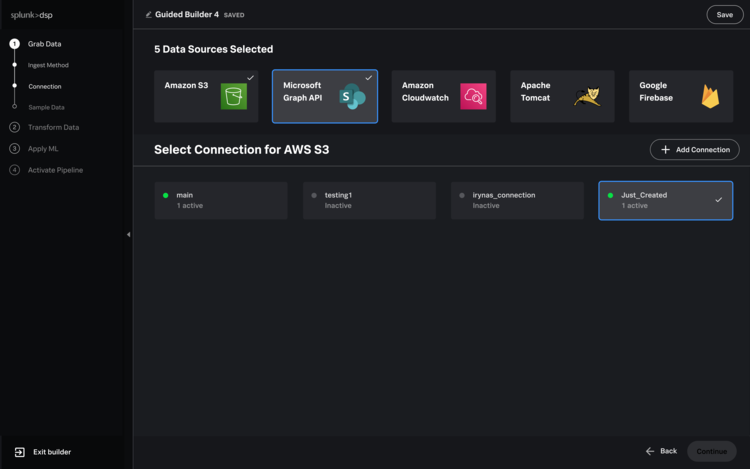Choose the irynas_connection connection

(x=517, y=200)
